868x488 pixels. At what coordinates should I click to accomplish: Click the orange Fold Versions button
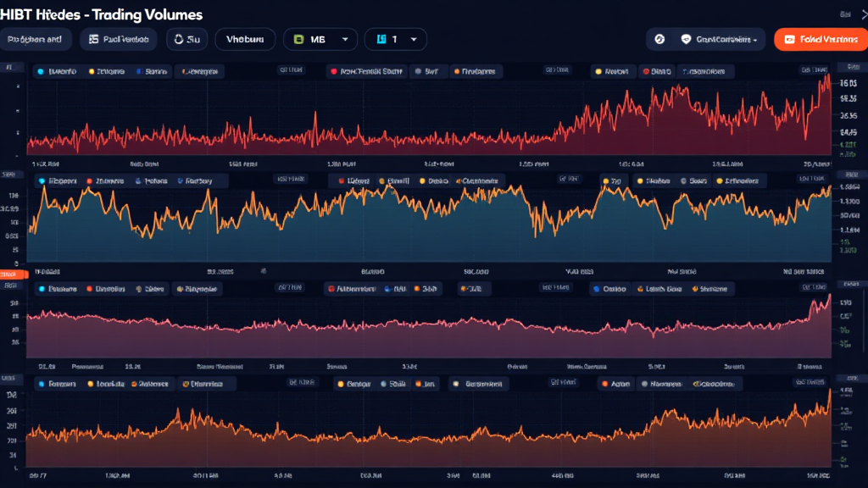819,39
